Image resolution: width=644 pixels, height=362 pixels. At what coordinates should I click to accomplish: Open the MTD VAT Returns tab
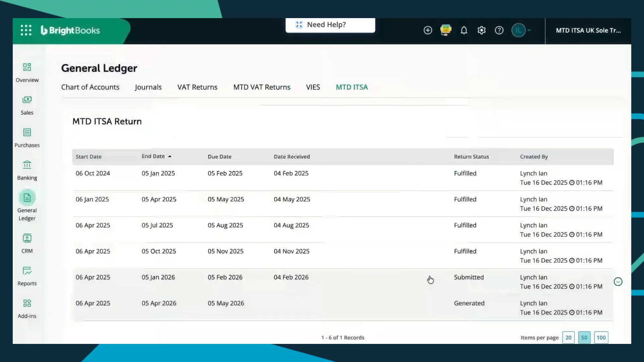(262, 87)
